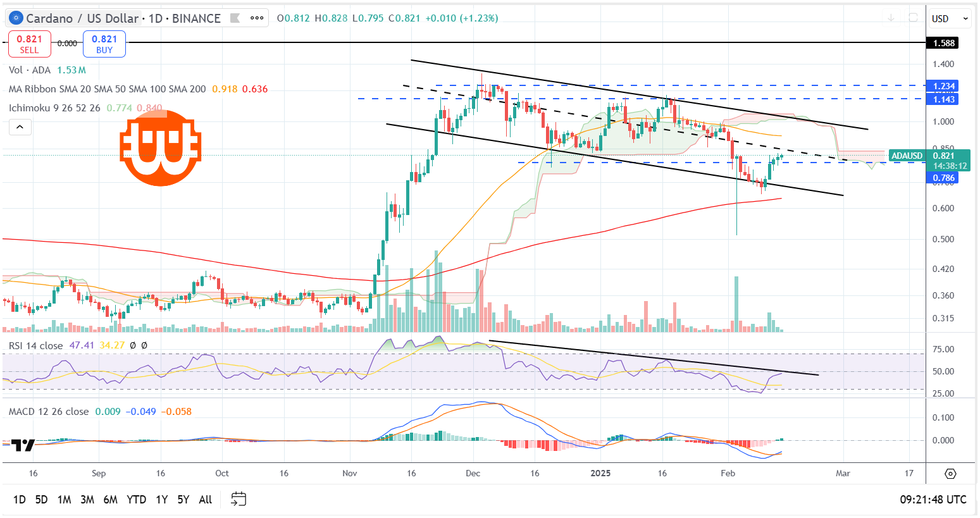Click the flag icon beside BINANCE
Viewport: 980px width, 518px height.
[x=235, y=18]
